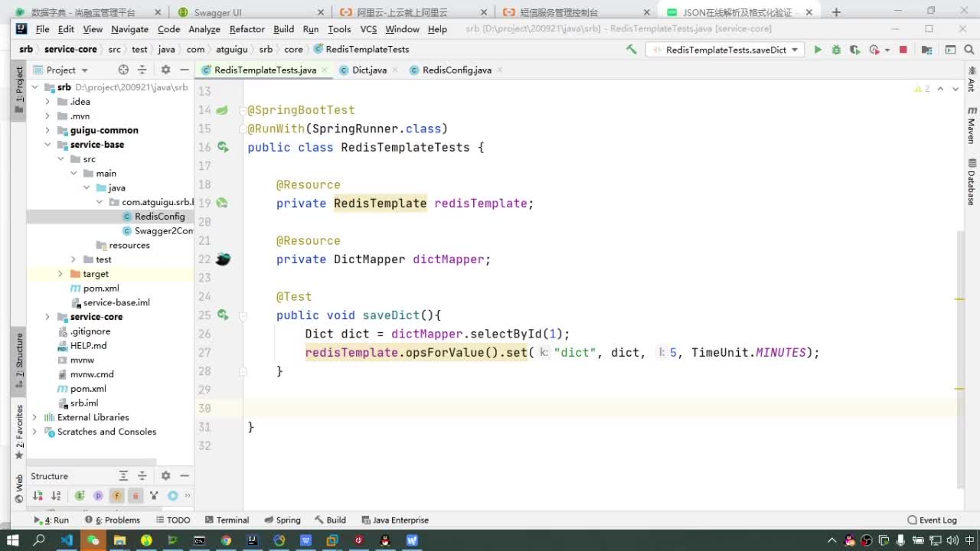Run with Coverage icon in toolbar
Viewport: 980px width, 551px height.
click(854, 49)
